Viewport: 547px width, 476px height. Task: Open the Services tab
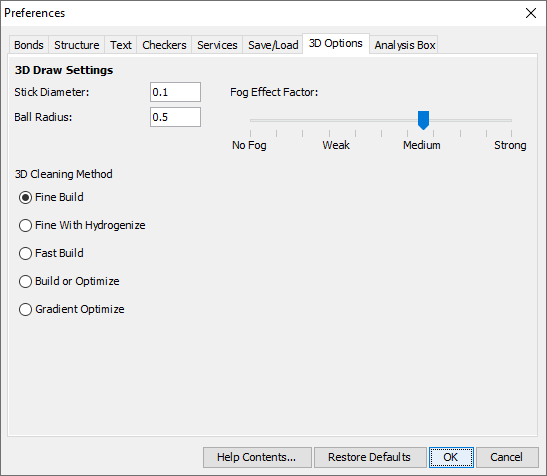pyautogui.click(x=217, y=45)
